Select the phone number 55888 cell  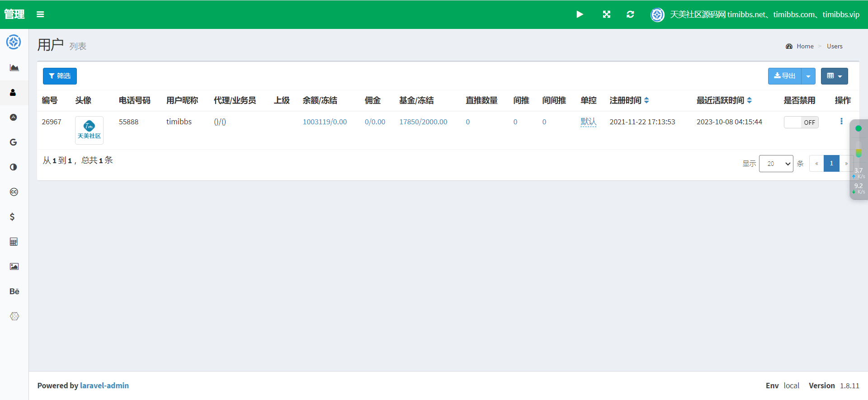point(128,122)
